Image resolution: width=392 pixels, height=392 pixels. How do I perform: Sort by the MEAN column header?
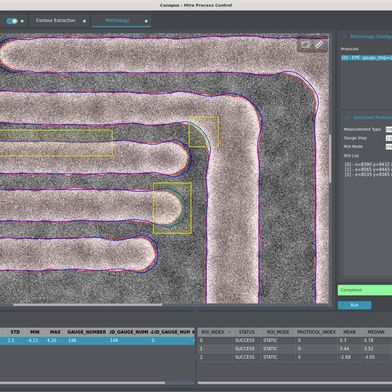tap(349, 332)
